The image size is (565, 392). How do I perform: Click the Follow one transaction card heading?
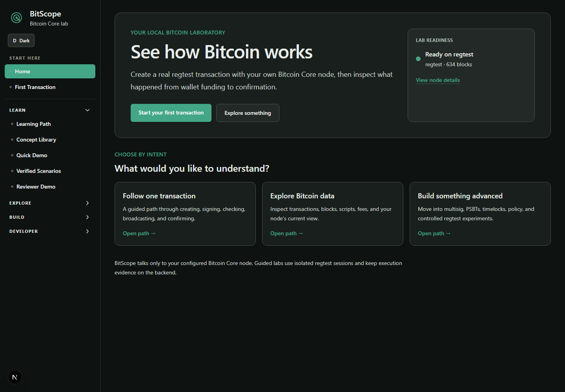point(159,196)
